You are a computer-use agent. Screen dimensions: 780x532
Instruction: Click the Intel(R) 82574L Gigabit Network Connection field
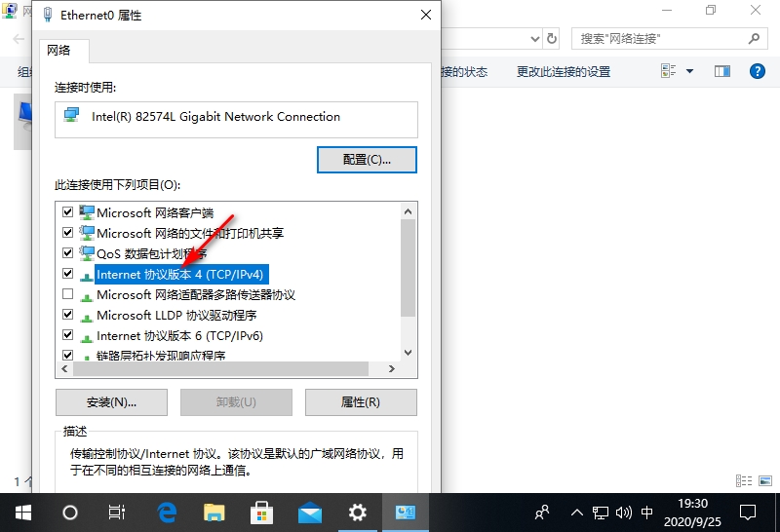click(236, 120)
